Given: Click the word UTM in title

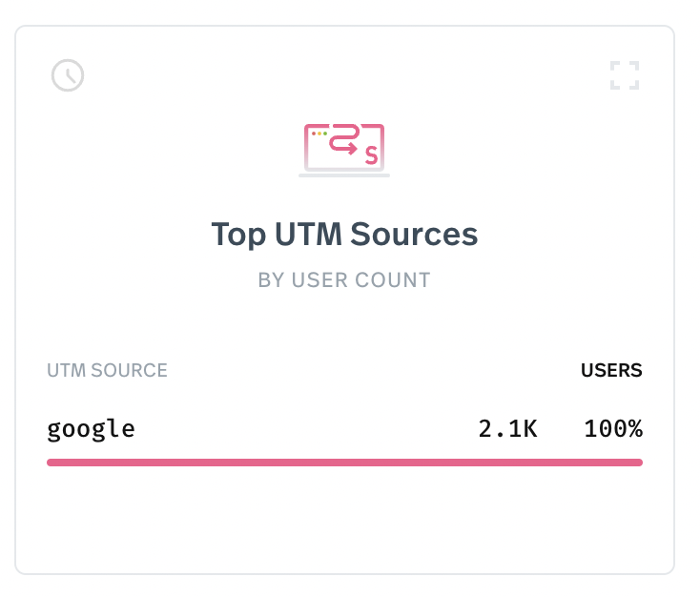Looking at the screenshot, I should 308,234.
